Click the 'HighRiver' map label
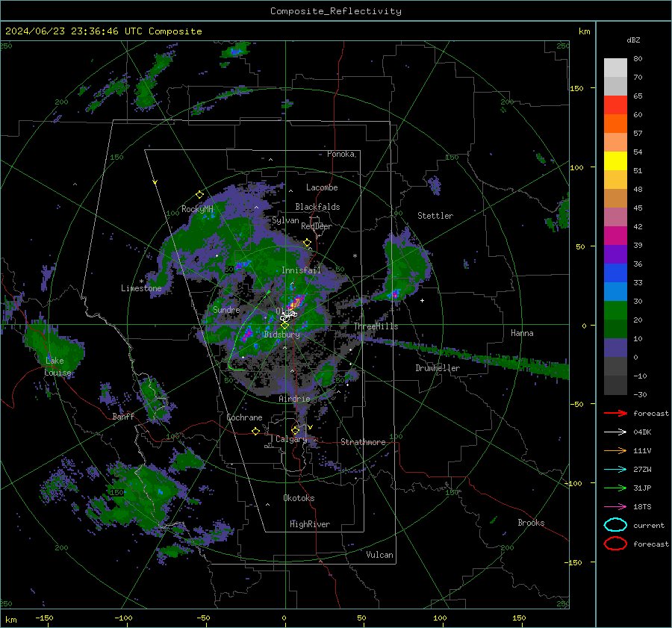The height and width of the screenshot is (628, 672). [x=310, y=524]
